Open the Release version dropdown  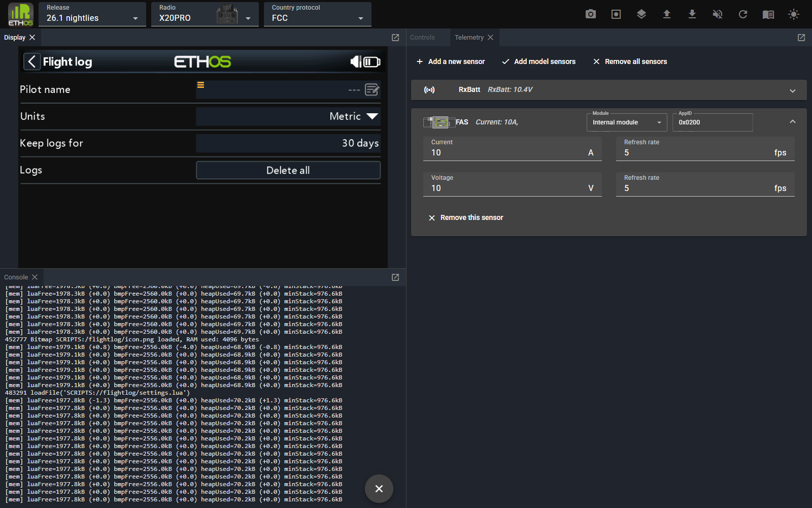tap(92, 14)
